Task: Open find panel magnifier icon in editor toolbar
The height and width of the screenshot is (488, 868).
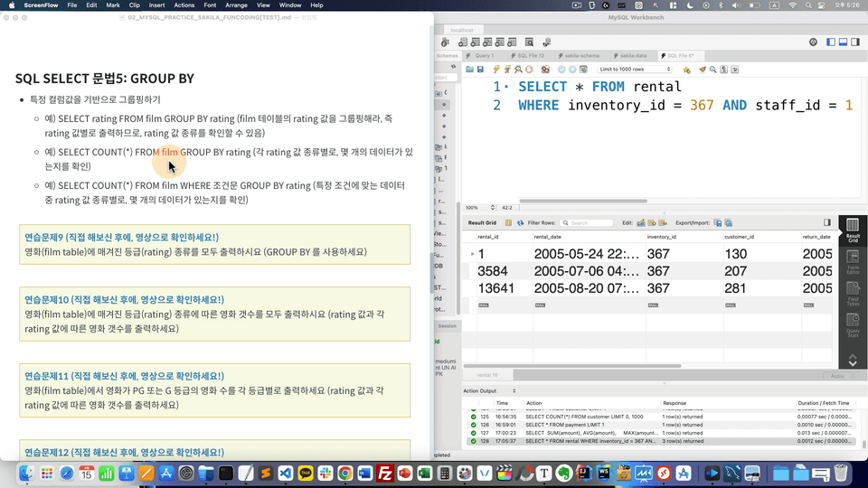Action: tap(713, 70)
